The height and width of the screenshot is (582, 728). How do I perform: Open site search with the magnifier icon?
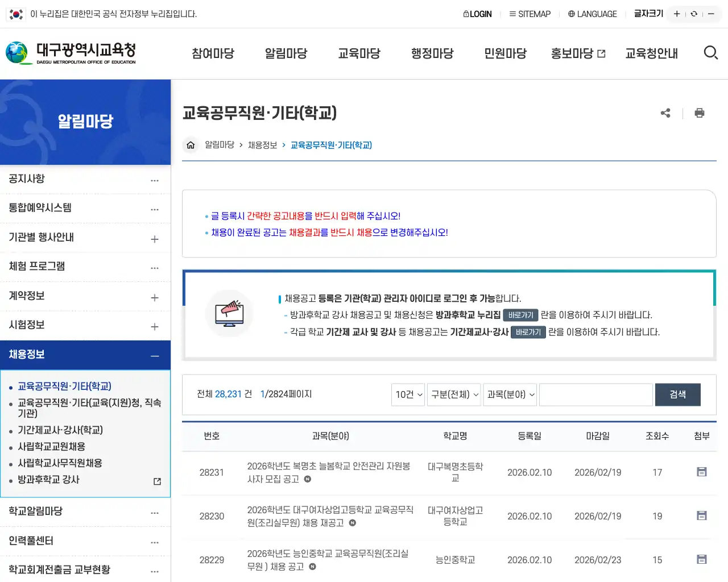[x=711, y=52]
